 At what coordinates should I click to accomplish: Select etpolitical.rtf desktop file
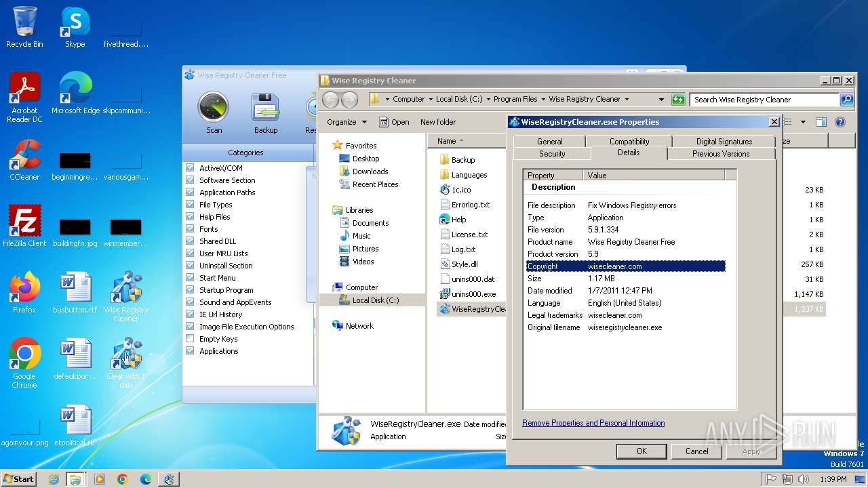75,426
